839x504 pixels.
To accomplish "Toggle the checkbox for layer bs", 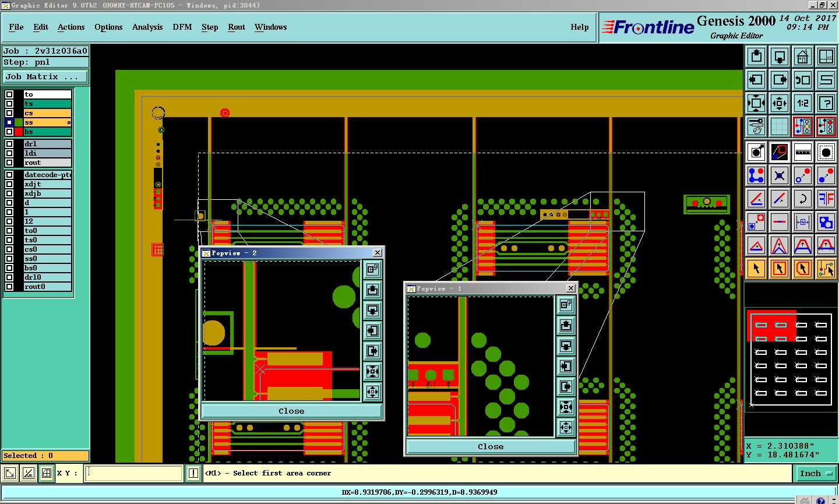I will coord(9,132).
